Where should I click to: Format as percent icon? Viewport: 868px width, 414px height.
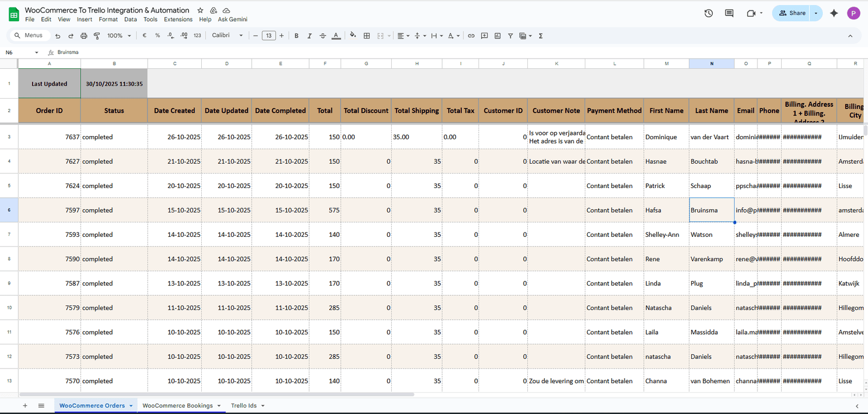(x=157, y=36)
